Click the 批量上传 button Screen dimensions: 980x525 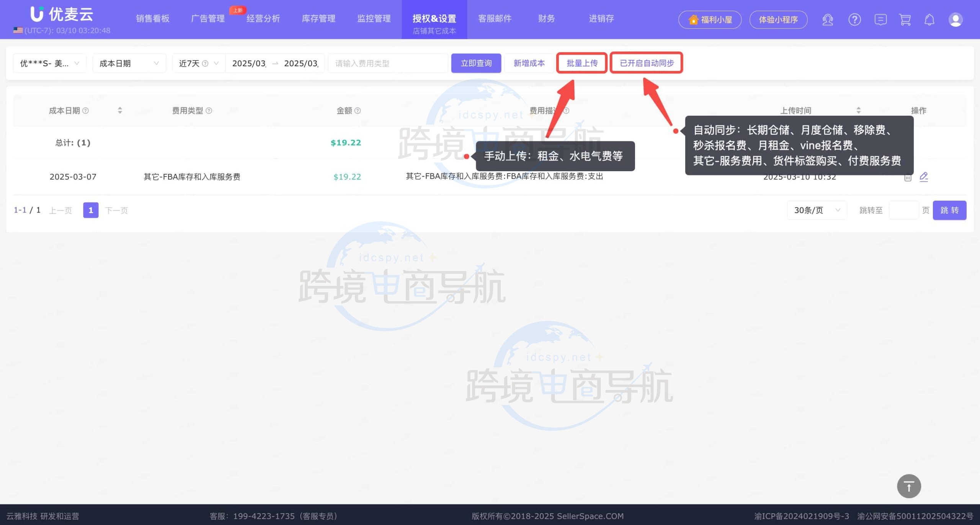581,63
